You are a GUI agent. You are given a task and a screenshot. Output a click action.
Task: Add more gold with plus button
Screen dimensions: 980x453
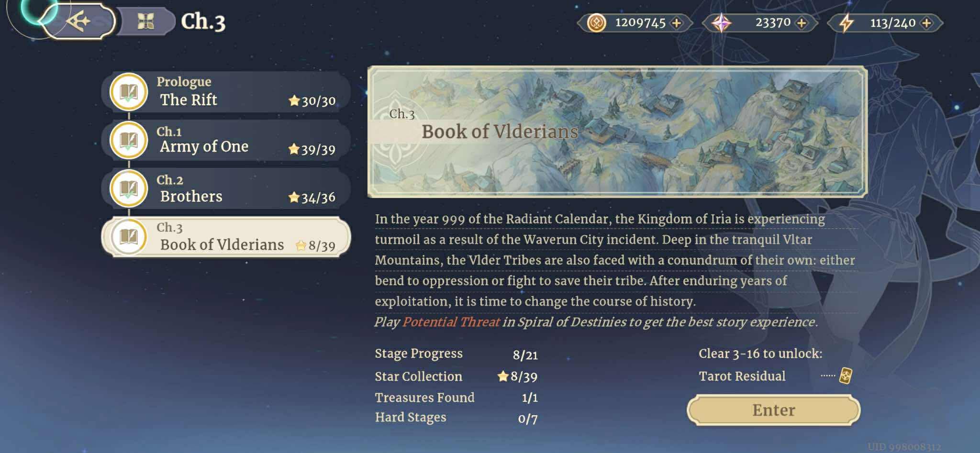coord(677,22)
